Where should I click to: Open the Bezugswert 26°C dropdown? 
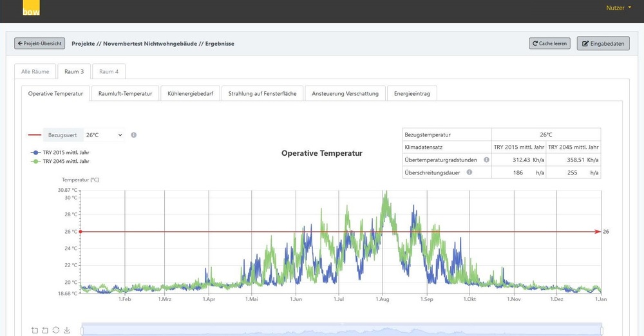click(103, 135)
